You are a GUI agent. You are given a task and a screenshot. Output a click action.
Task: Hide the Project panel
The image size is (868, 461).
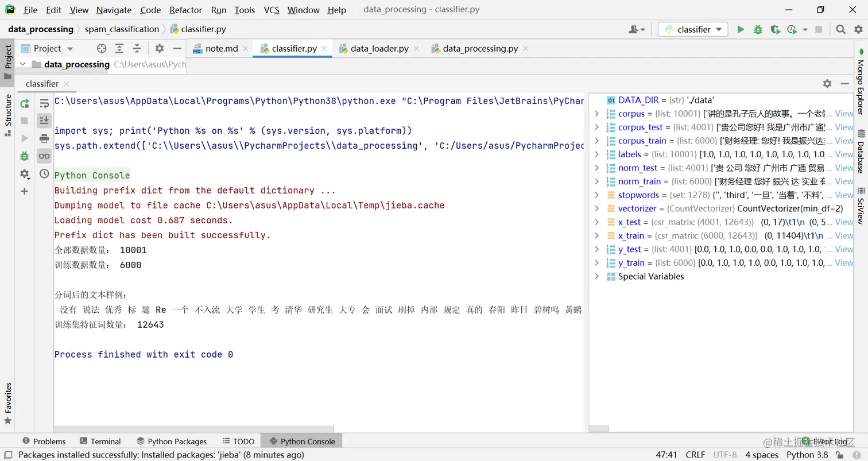pyautogui.click(x=177, y=48)
